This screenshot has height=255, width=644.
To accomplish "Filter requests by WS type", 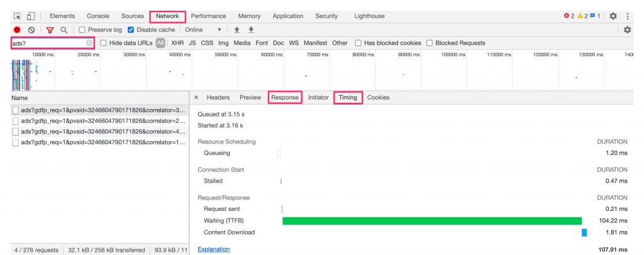I will (x=294, y=43).
